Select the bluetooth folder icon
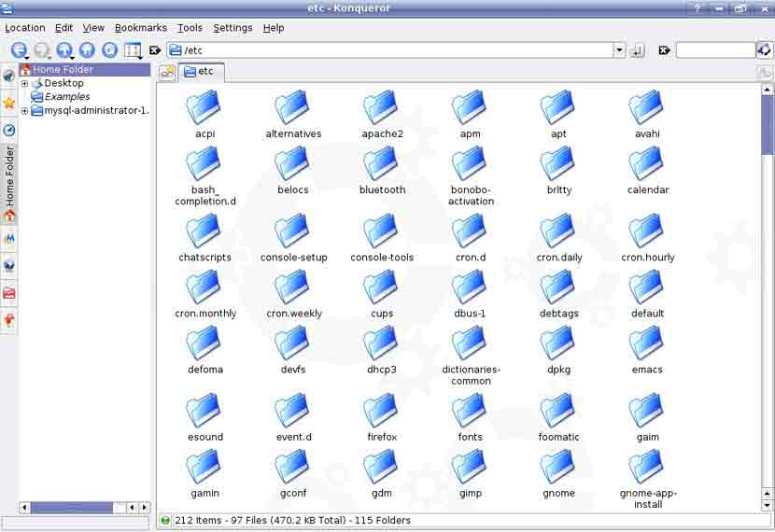Viewport: 775px width, 532px height. 382,163
